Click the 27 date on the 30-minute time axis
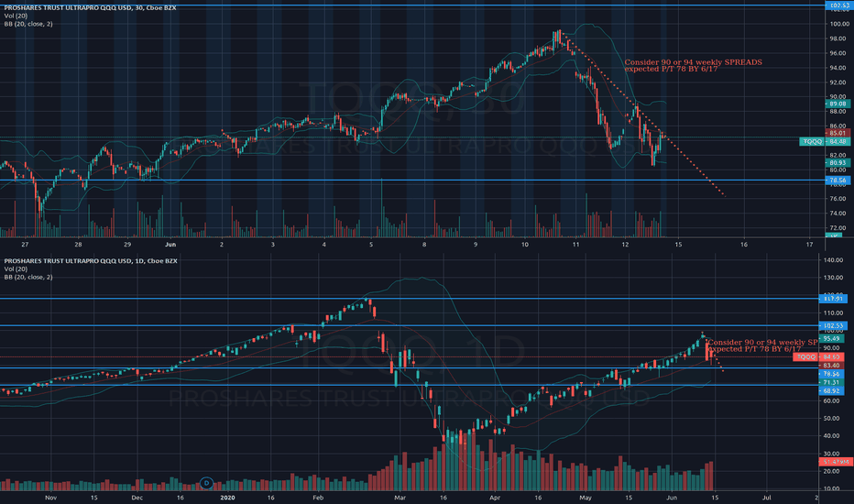Image resolution: width=854 pixels, height=504 pixels. pyautogui.click(x=25, y=245)
